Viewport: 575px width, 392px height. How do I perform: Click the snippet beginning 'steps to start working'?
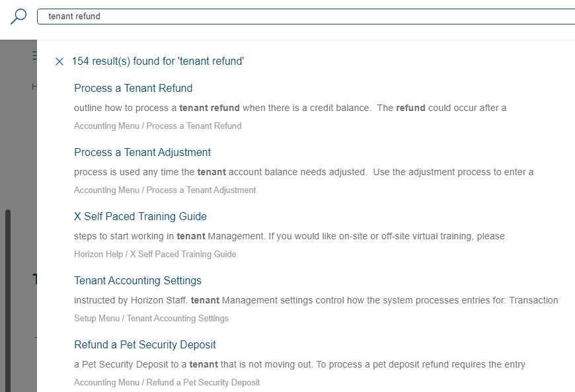pyautogui.click(x=289, y=236)
